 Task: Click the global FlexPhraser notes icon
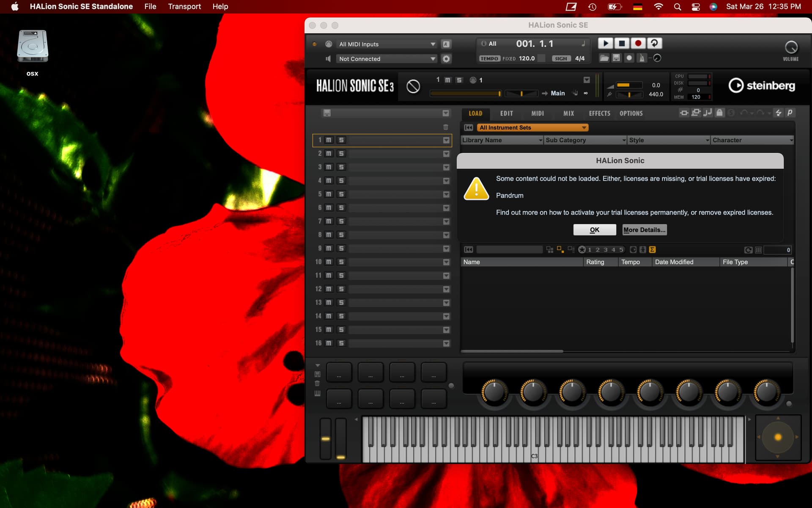708,113
